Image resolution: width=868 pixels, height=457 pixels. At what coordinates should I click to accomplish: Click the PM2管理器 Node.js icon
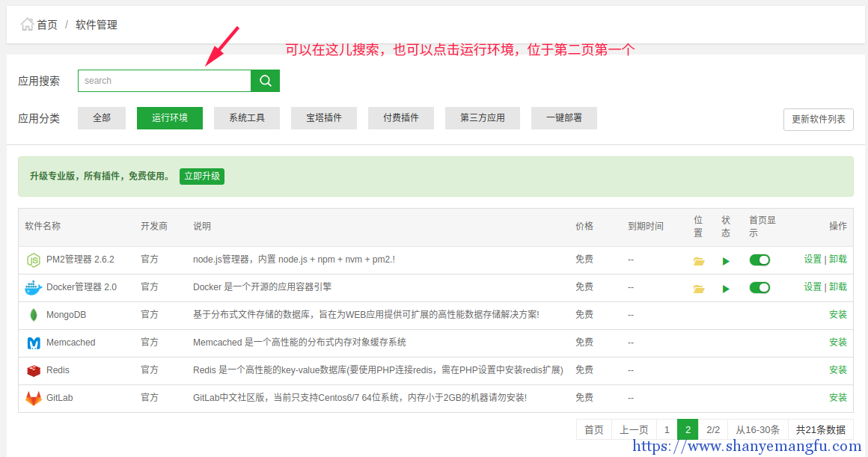(x=33, y=259)
